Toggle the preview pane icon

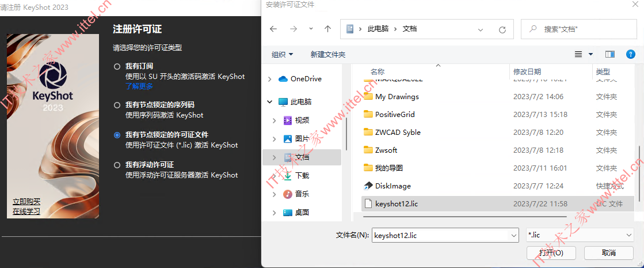click(610, 54)
